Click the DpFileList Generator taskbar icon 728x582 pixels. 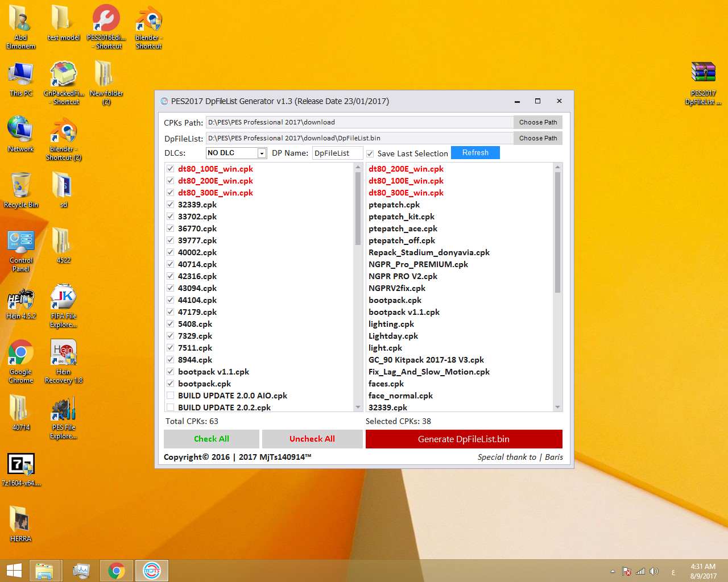coord(152,571)
